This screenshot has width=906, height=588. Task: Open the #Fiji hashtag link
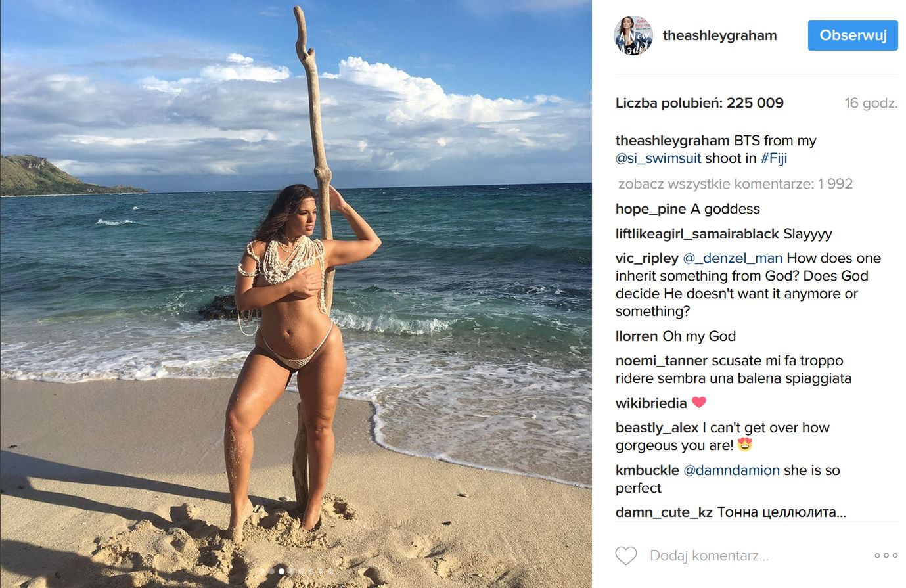point(774,158)
